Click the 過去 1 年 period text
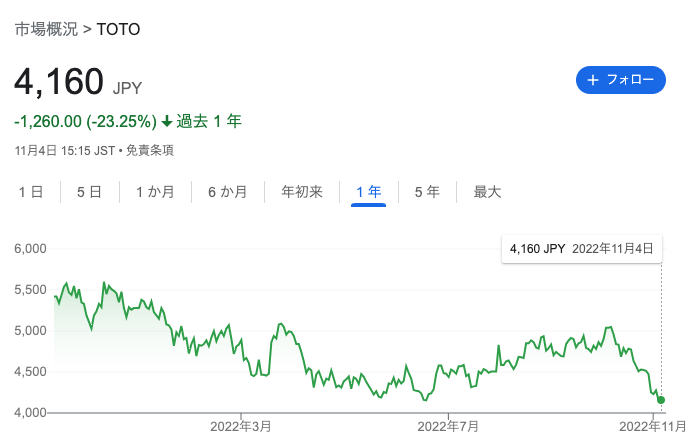Viewport: 697px width, 448px height. (209, 121)
